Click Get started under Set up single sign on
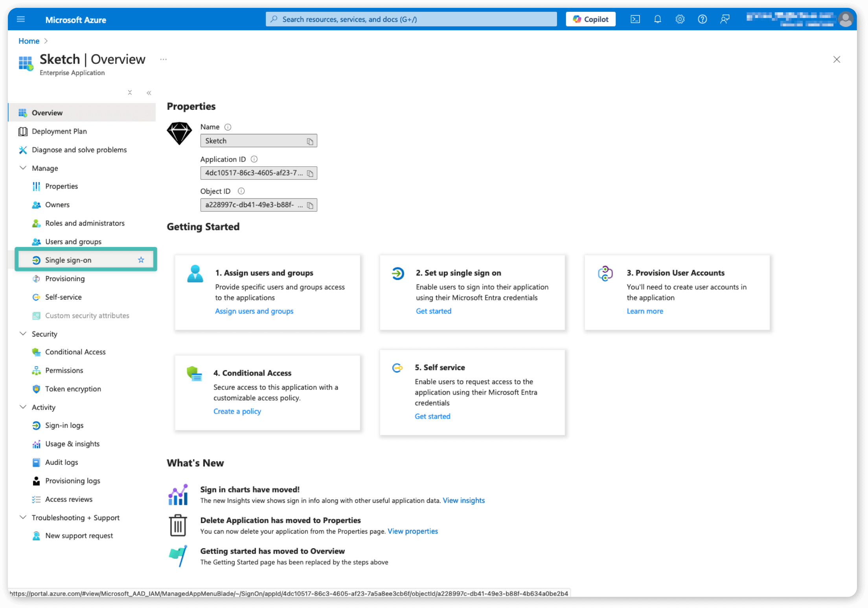The width and height of the screenshot is (868, 608). [433, 311]
